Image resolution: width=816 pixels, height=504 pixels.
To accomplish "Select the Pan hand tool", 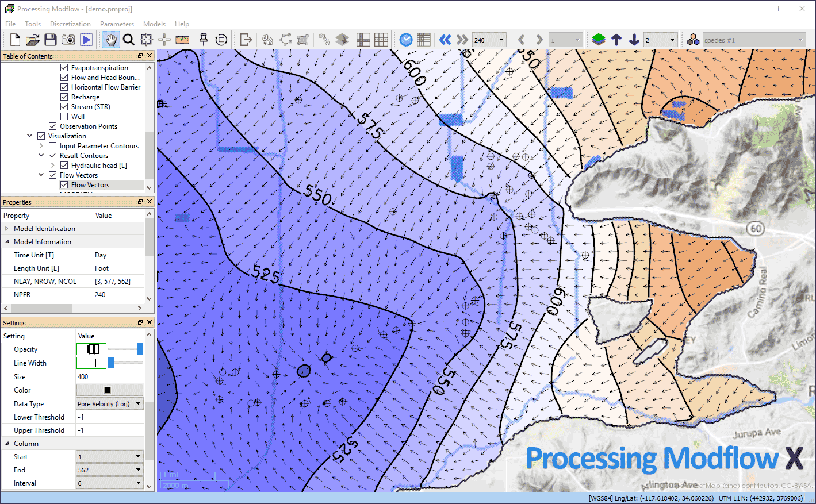I will coord(110,40).
